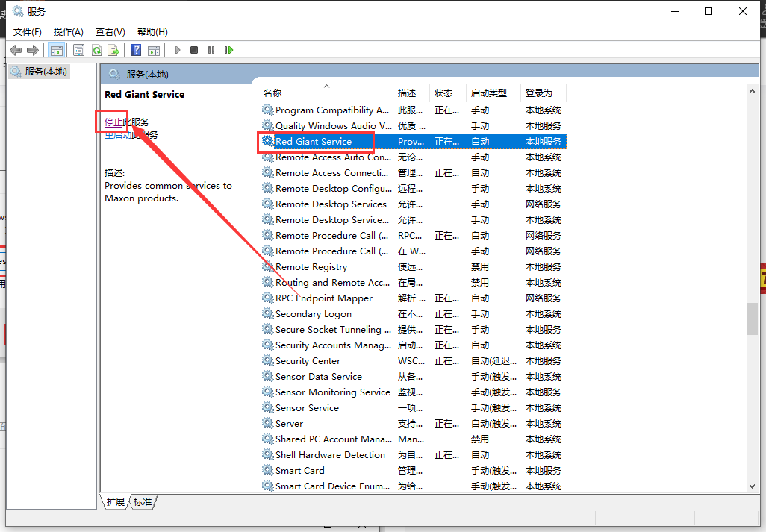766x532 pixels.
Task: Click the Stop Service square icon
Action: point(194,50)
